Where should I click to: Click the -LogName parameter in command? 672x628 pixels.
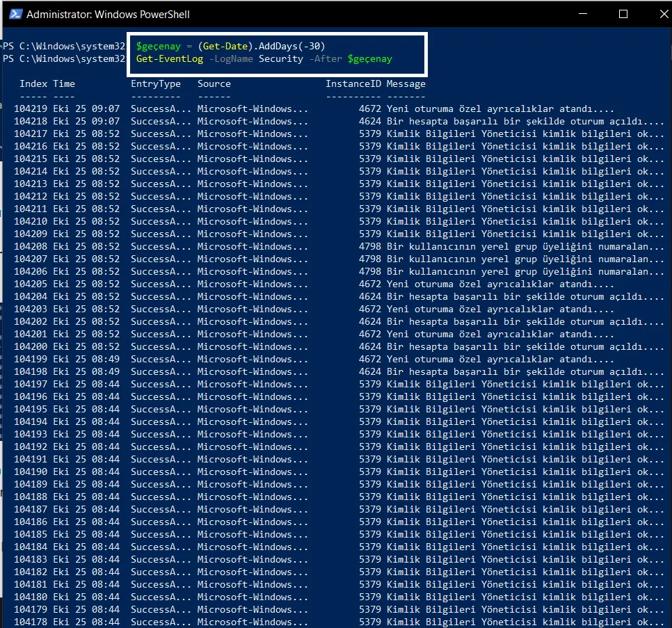230,59
